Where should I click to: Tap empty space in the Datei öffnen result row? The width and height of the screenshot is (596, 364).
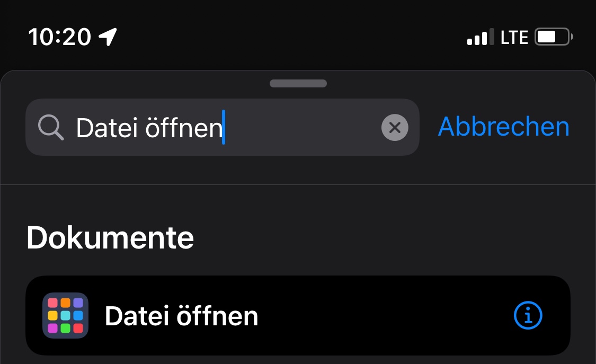(381, 316)
